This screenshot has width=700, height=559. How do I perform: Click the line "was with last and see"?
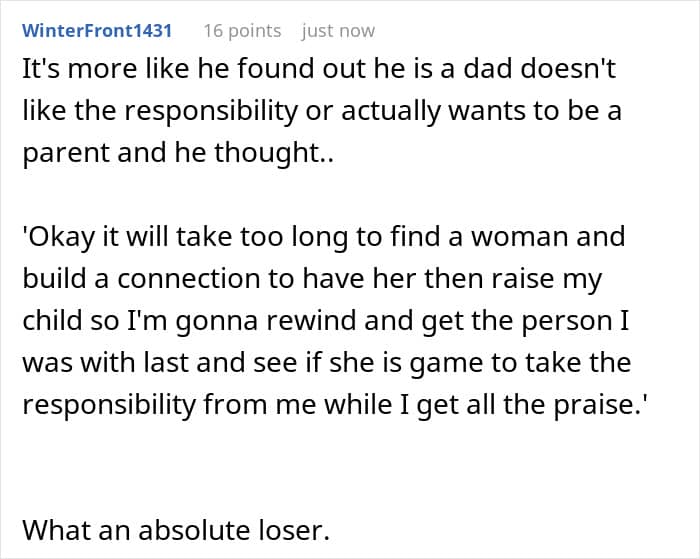[326, 363]
